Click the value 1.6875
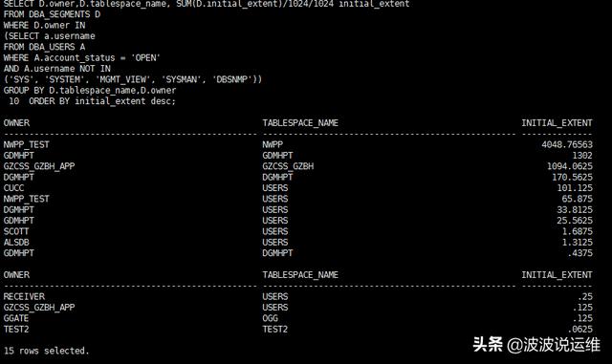 (578, 232)
